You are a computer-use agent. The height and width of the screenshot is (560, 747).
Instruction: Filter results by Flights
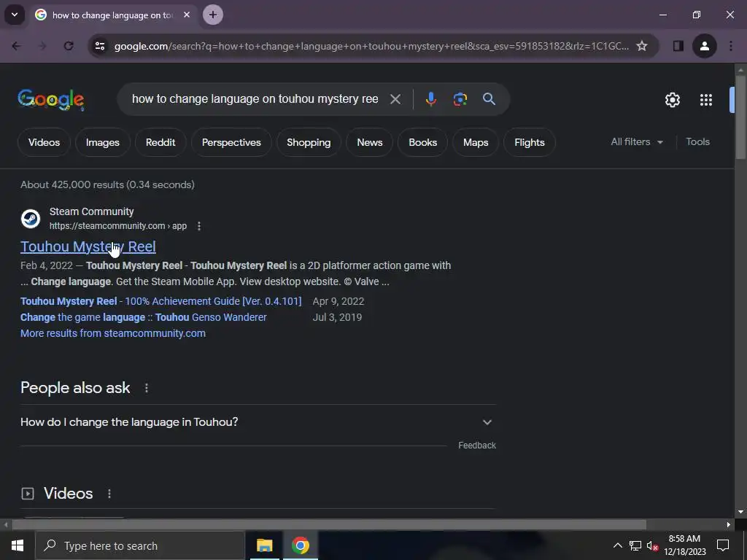coord(530,142)
